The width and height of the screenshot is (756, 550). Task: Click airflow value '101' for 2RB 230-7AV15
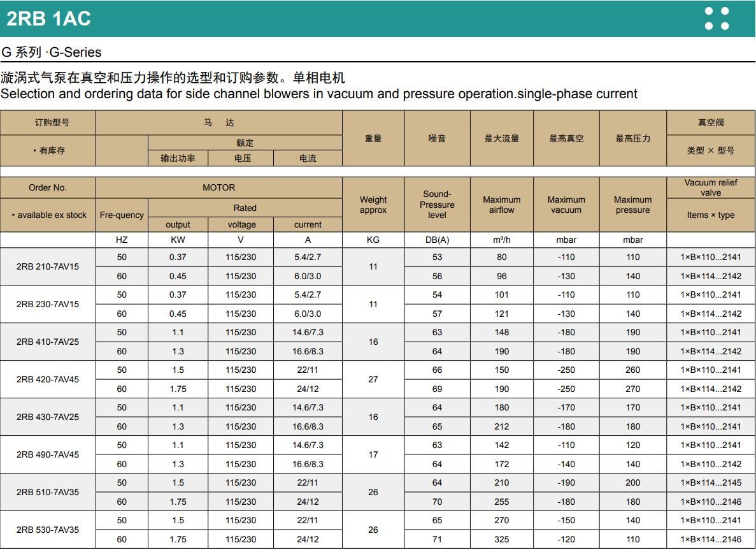click(501, 295)
